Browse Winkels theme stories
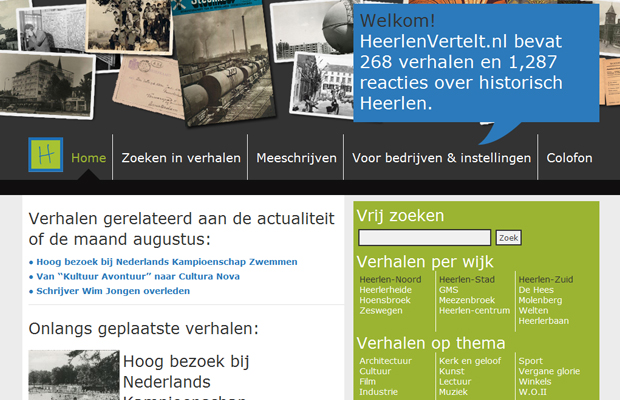 [x=535, y=381]
